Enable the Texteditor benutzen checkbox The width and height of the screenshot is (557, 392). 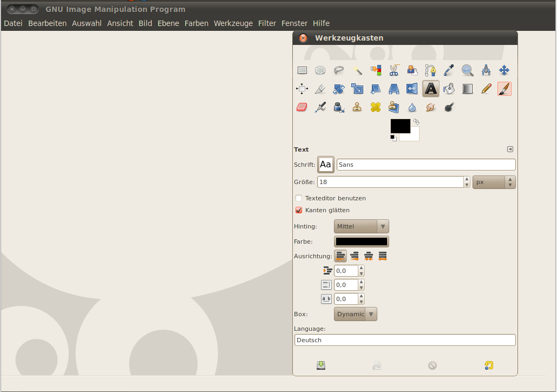[x=299, y=198]
